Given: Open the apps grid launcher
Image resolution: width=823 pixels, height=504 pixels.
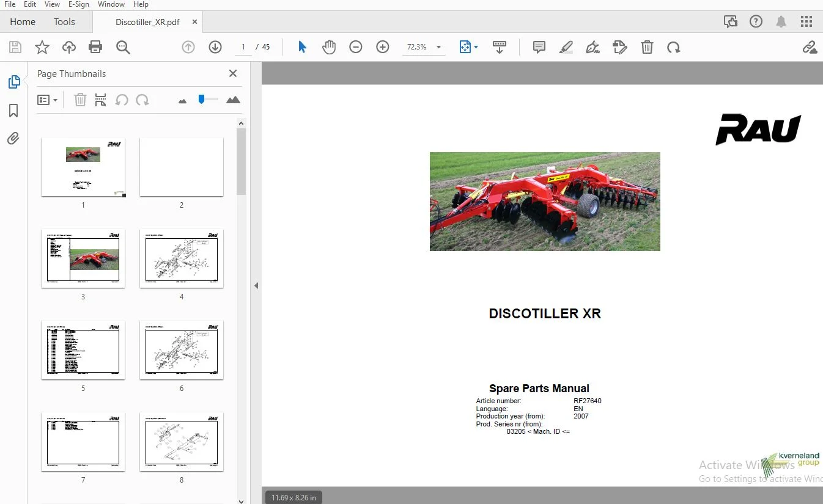Looking at the screenshot, I should (x=806, y=22).
